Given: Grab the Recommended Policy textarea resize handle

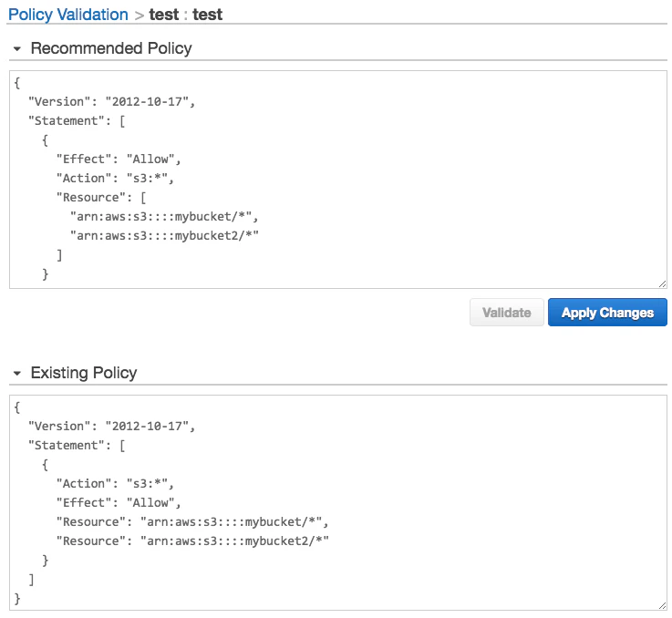Looking at the screenshot, I should (x=662, y=283).
